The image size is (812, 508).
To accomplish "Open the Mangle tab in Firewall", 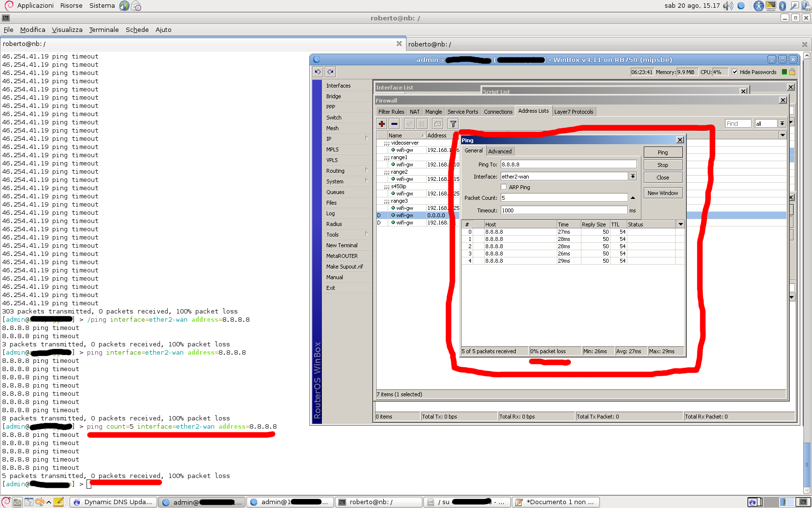I will [434, 112].
